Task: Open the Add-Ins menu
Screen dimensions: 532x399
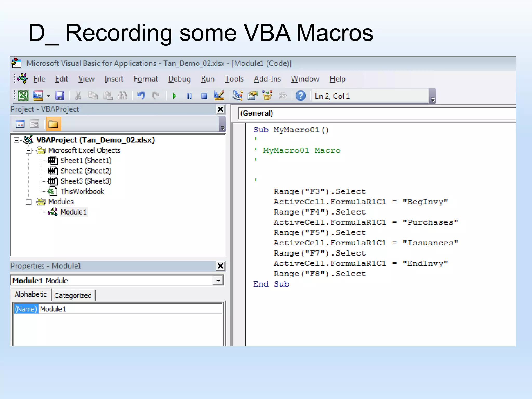Action: click(x=267, y=79)
